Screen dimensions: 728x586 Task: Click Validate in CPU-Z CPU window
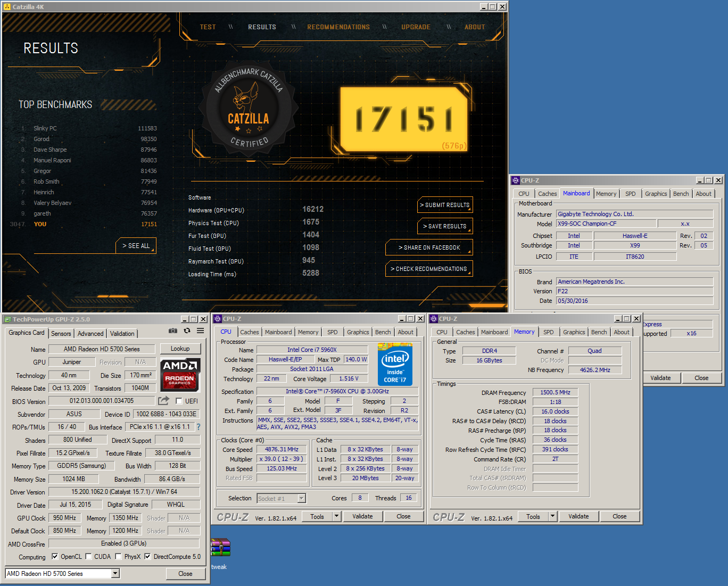click(x=362, y=516)
